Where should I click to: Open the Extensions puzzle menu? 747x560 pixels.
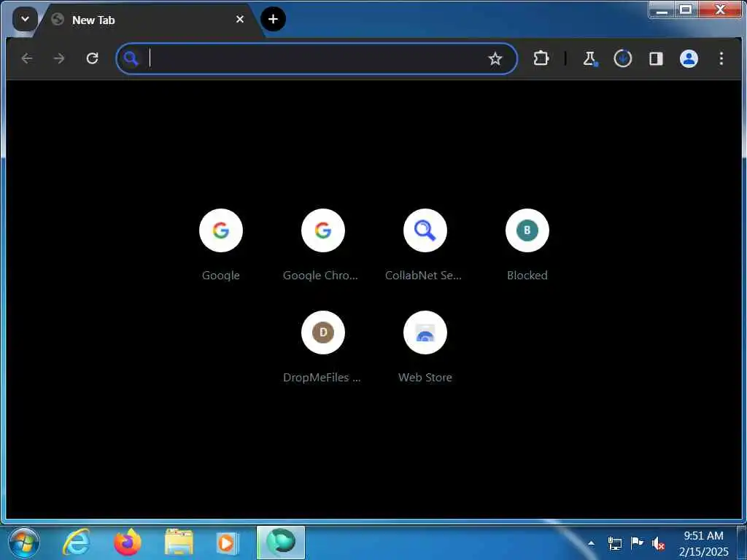click(x=541, y=58)
